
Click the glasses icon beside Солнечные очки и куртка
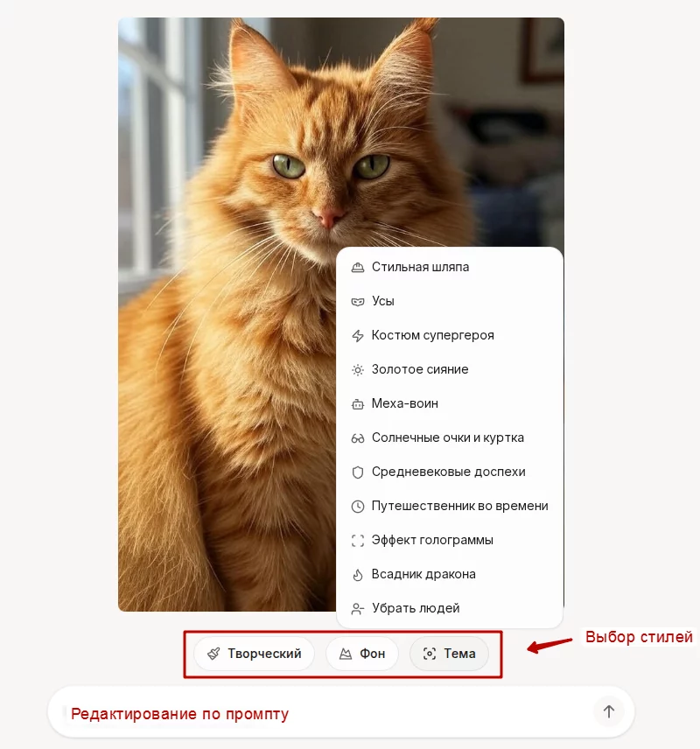[357, 438]
